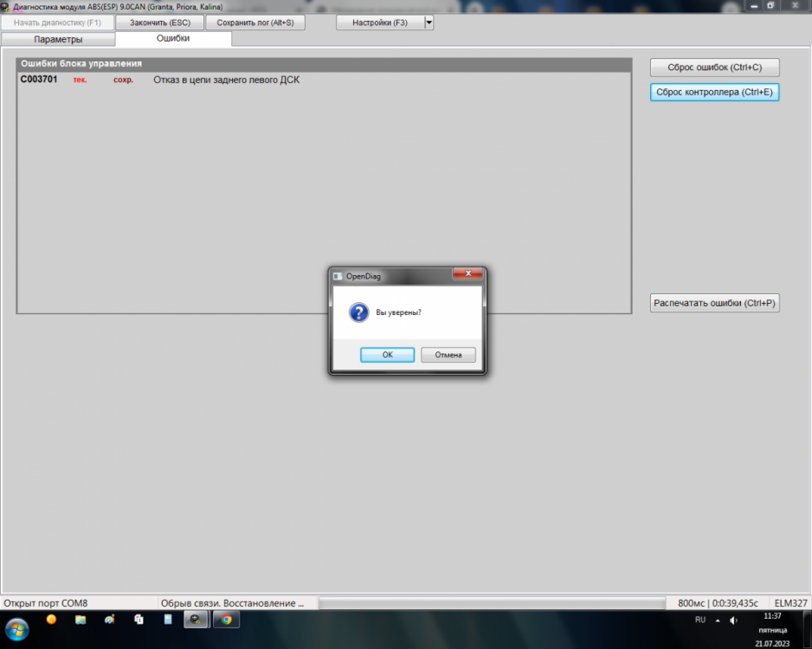Click the ELM327 adapter status label
Screen dimensions: 812x649
tap(790, 603)
